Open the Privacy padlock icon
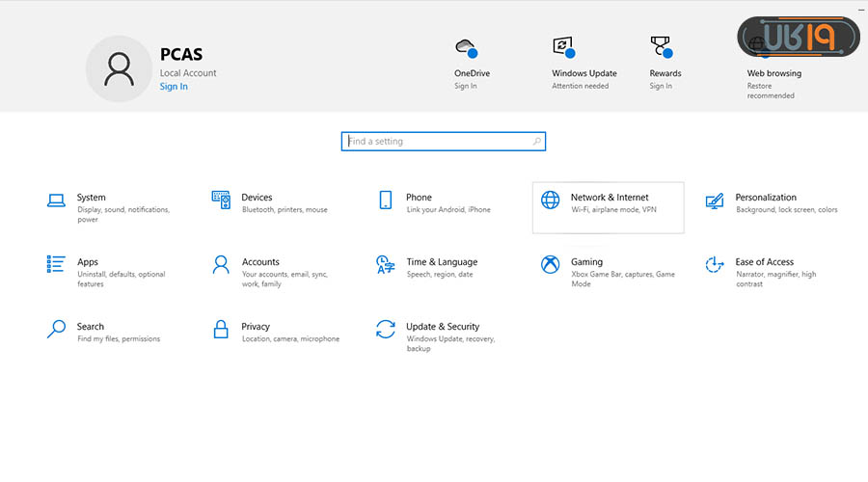Viewport: 868px width, 482px height. (x=221, y=329)
